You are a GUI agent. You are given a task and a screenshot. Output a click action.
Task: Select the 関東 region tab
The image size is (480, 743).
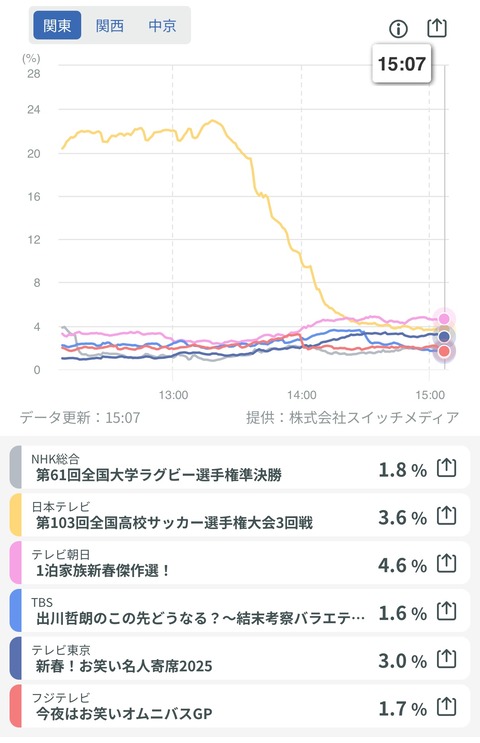(x=57, y=25)
